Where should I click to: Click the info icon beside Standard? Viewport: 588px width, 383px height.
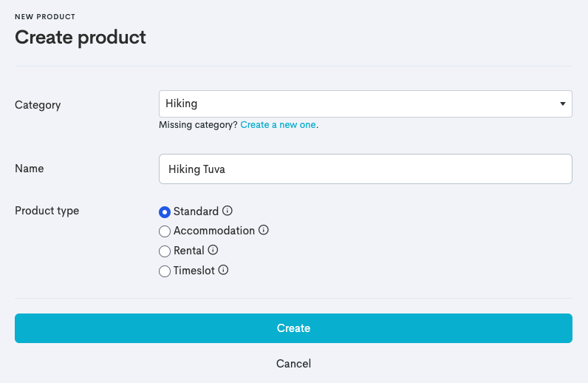click(x=228, y=211)
